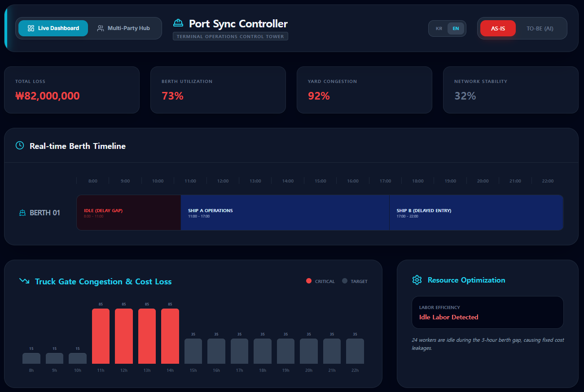This screenshot has height=392, width=584.
Task: Click the gray TARGET legend indicator
Action: [x=345, y=281]
